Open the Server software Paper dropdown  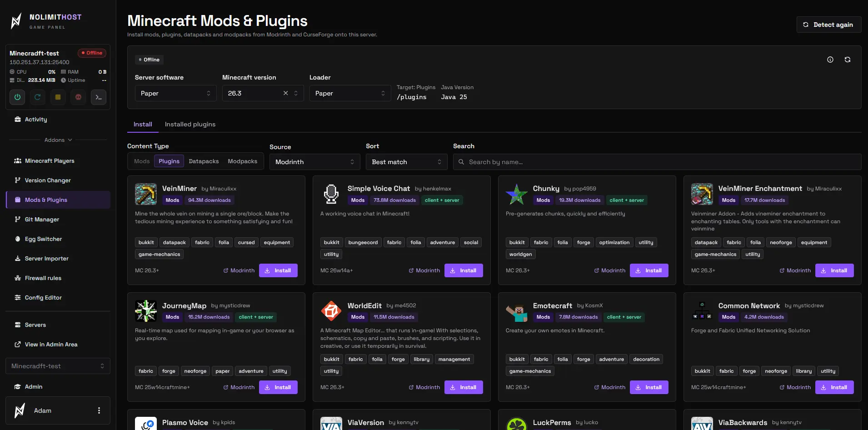(x=176, y=93)
